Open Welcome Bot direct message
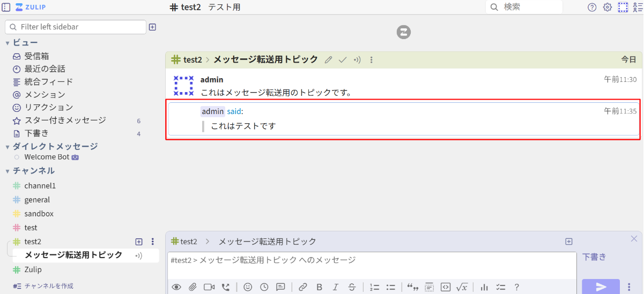The image size is (644, 294). coord(47,157)
